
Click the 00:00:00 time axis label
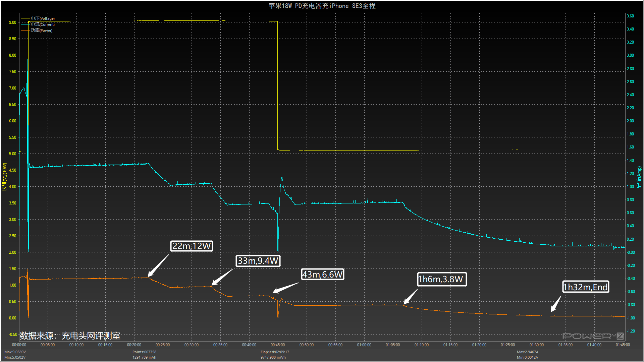(x=19, y=345)
